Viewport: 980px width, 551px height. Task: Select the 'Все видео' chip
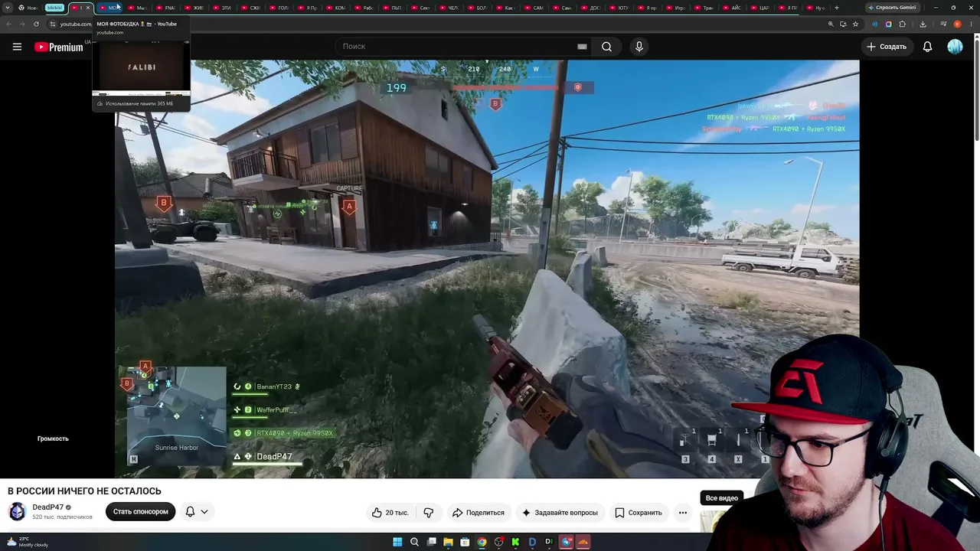[x=722, y=498]
